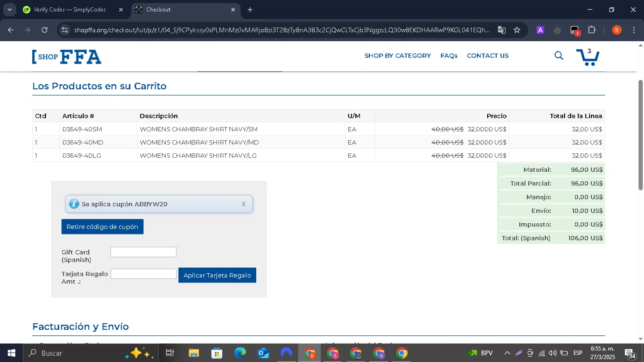Open the gray robot extension icon

[x=557, y=30]
